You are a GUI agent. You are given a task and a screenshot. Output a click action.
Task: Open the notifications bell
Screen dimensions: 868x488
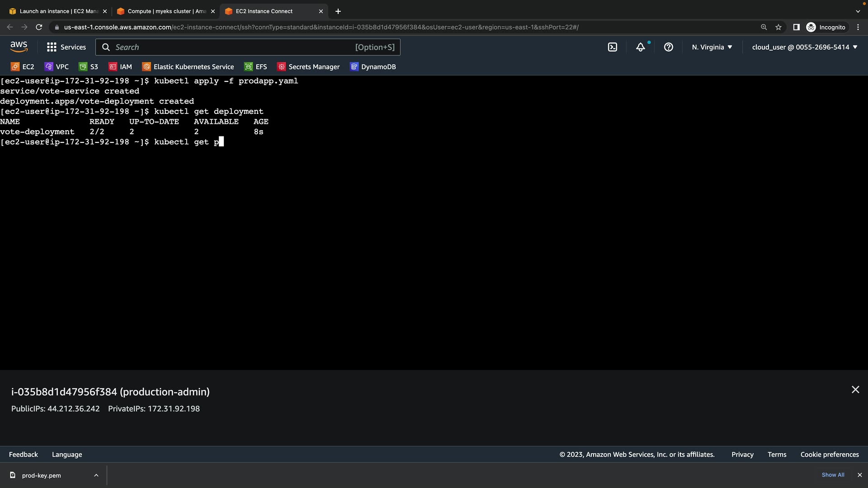[x=641, y=47]
